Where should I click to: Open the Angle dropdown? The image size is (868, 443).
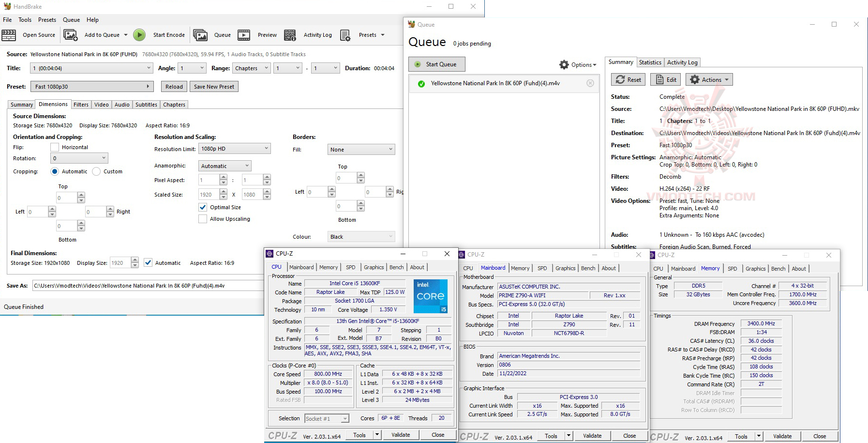(192, 68)
